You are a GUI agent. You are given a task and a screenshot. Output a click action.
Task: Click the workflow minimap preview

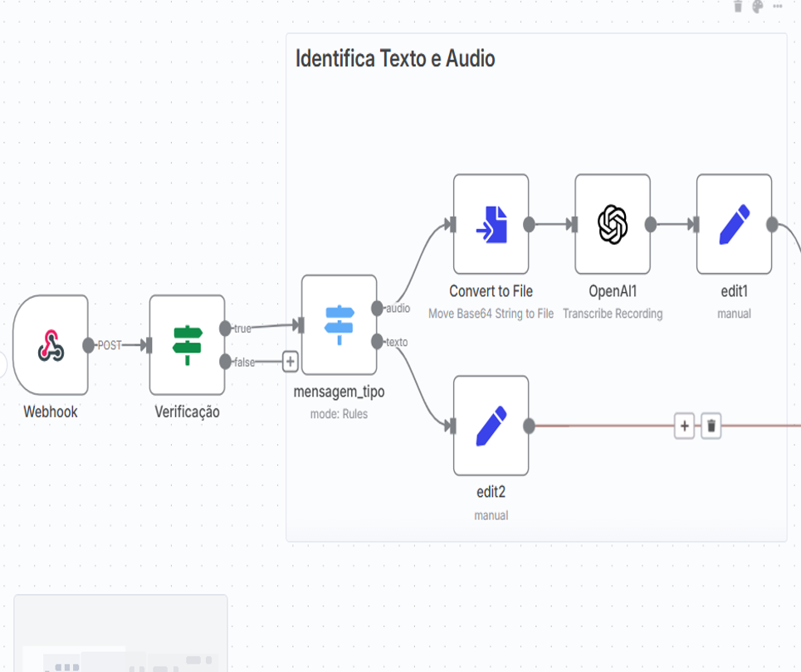click(x=120, y=633)
